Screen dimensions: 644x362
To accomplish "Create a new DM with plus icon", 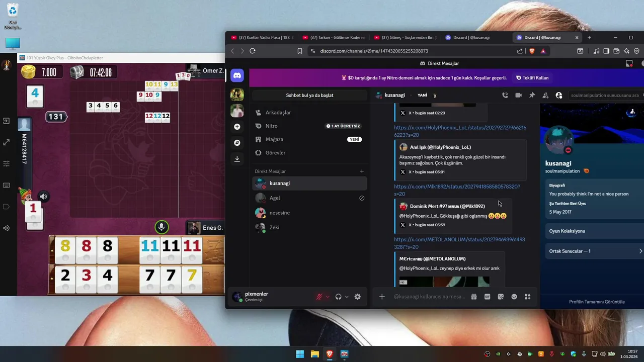I will (362, 171).
